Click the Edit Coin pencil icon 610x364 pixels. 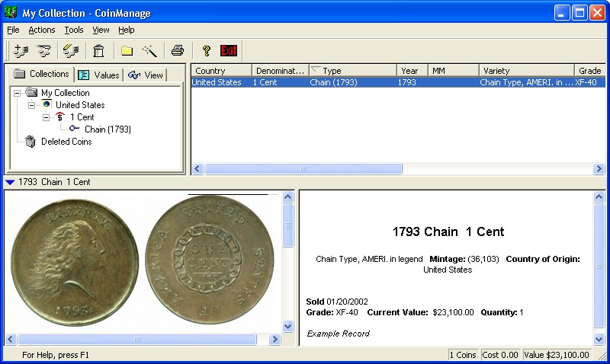tap(71, 51)
